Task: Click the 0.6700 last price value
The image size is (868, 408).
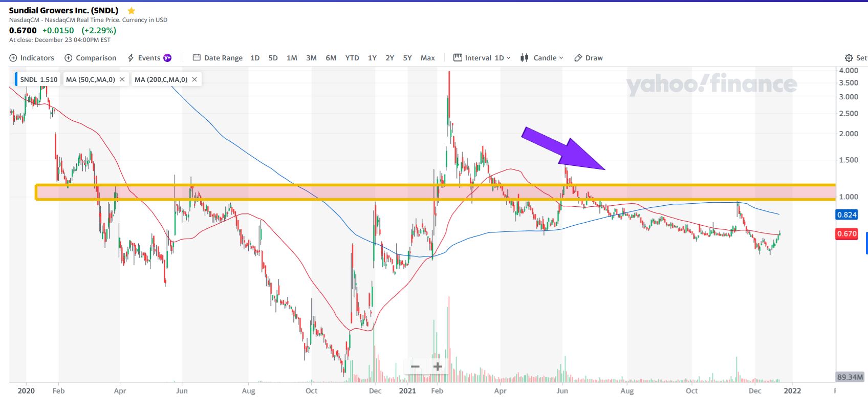Action: [x=23, y=31]
